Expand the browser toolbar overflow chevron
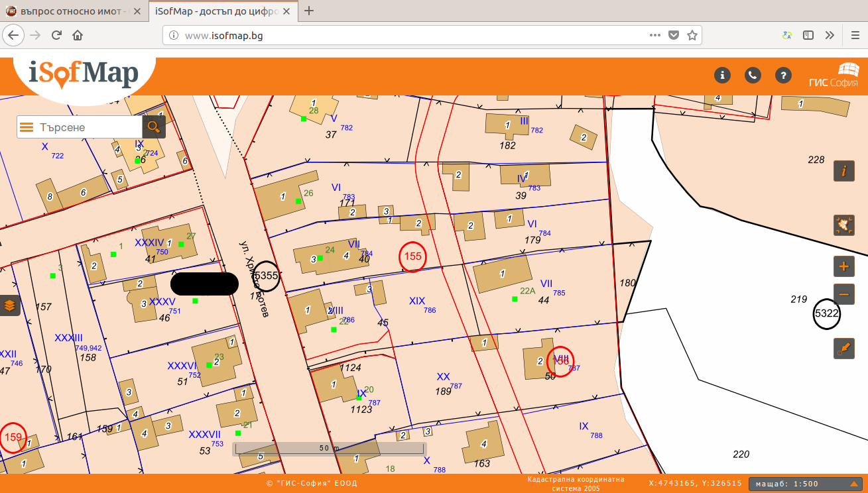 830,35
